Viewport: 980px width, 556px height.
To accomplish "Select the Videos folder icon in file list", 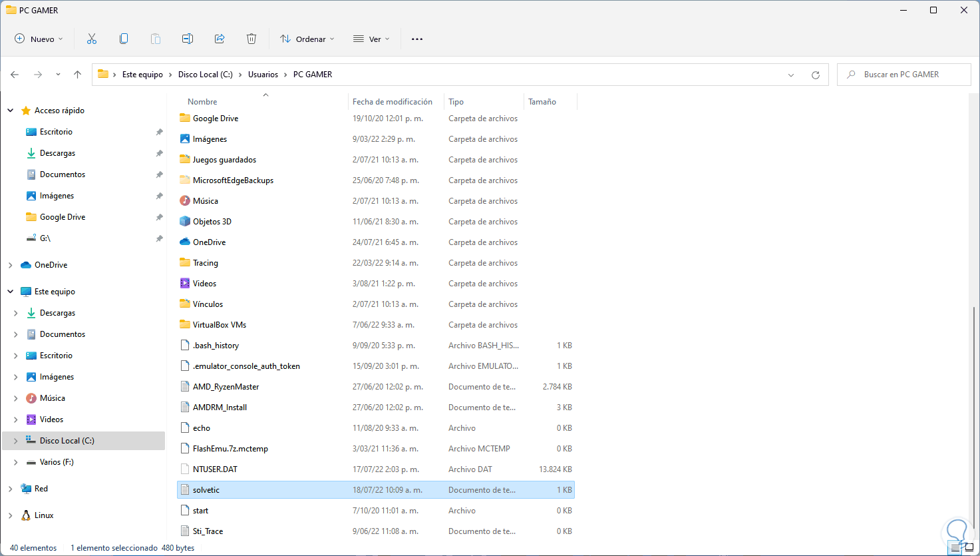I will (x=185, y=284).
